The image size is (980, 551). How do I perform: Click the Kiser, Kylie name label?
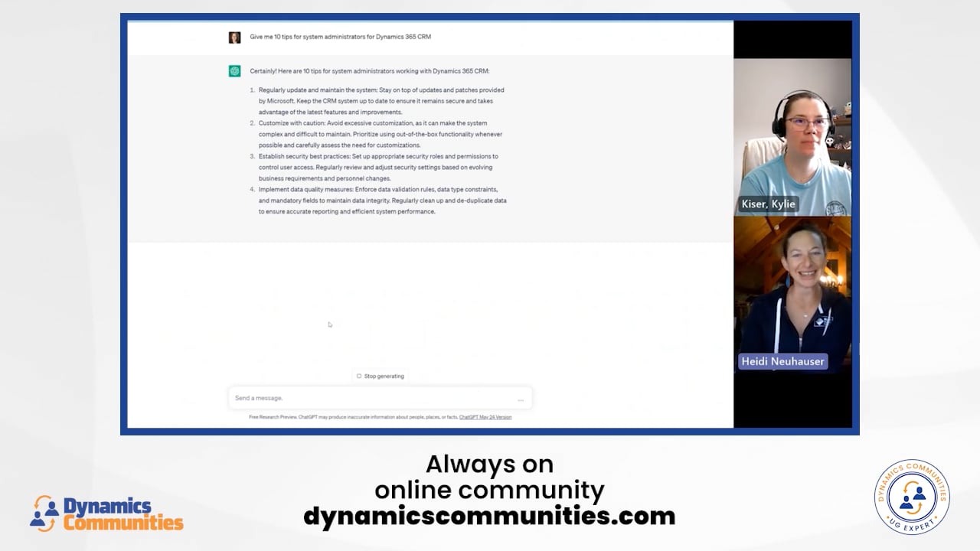[768, 204]
